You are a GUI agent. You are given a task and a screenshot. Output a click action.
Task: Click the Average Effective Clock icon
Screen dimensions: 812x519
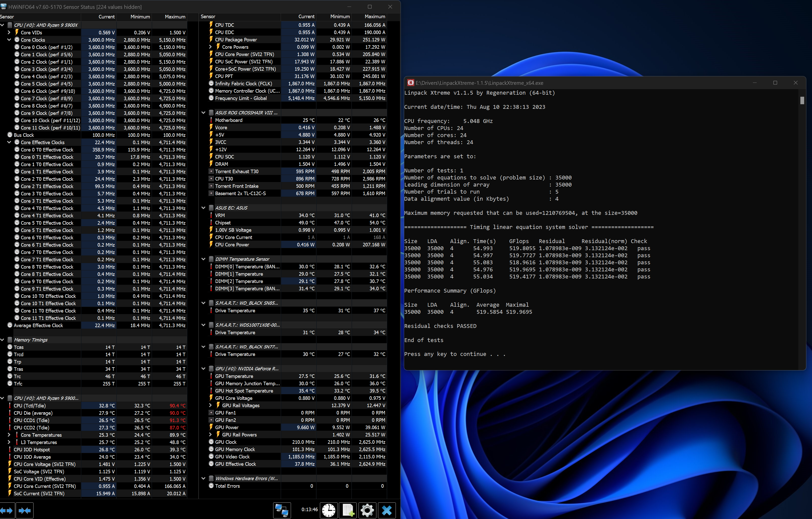click(x=10, y=325)
